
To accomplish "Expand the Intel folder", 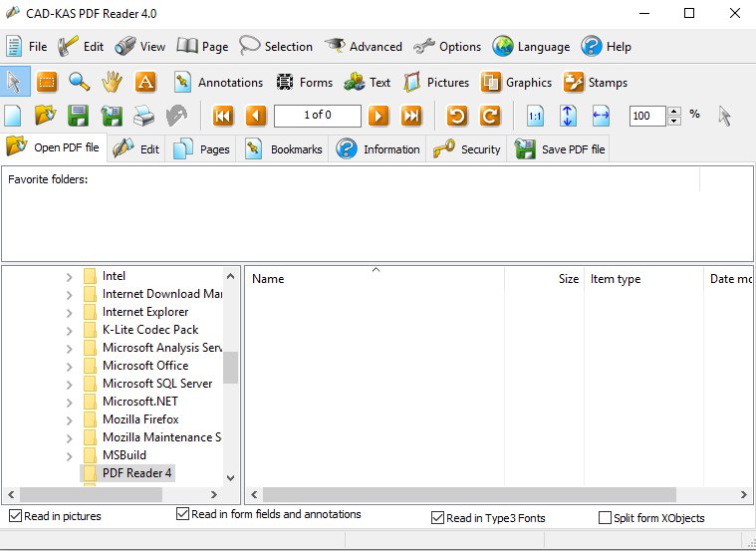I will [x=70, y=277].
